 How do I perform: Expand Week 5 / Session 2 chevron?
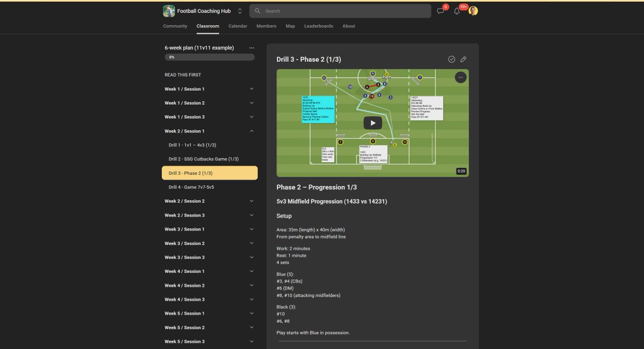click(x=252, y=328)
